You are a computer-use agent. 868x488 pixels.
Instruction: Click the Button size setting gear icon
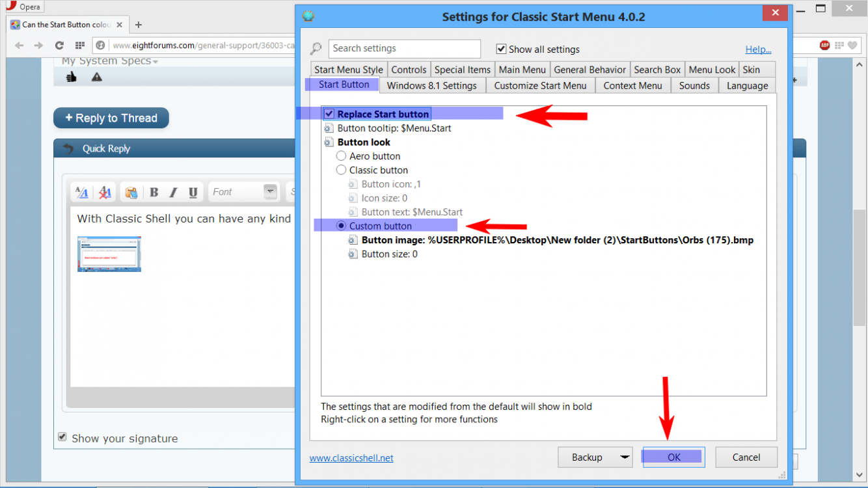(x=353, y=254)
